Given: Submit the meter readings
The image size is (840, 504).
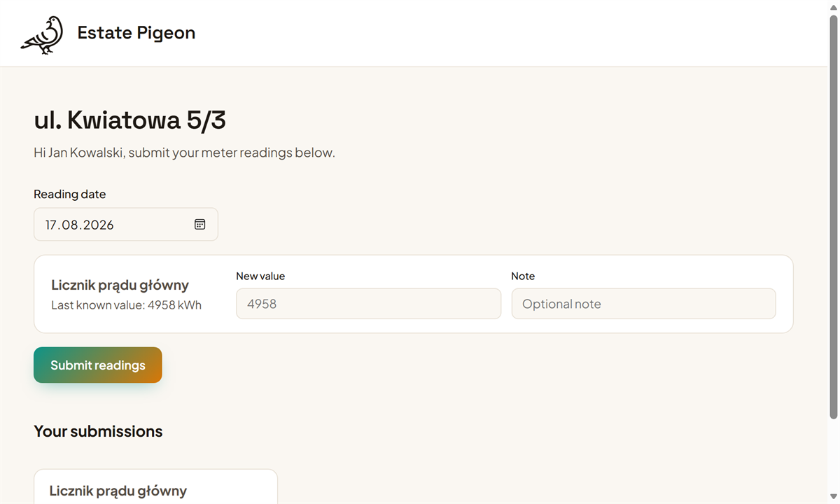Looking at the screenshot, I should [98, 365].
